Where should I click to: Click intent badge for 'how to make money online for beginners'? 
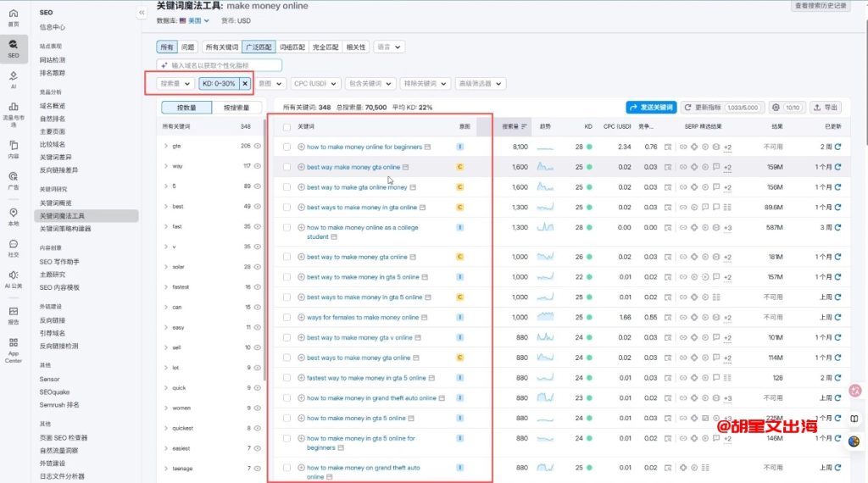click(460, 147)
